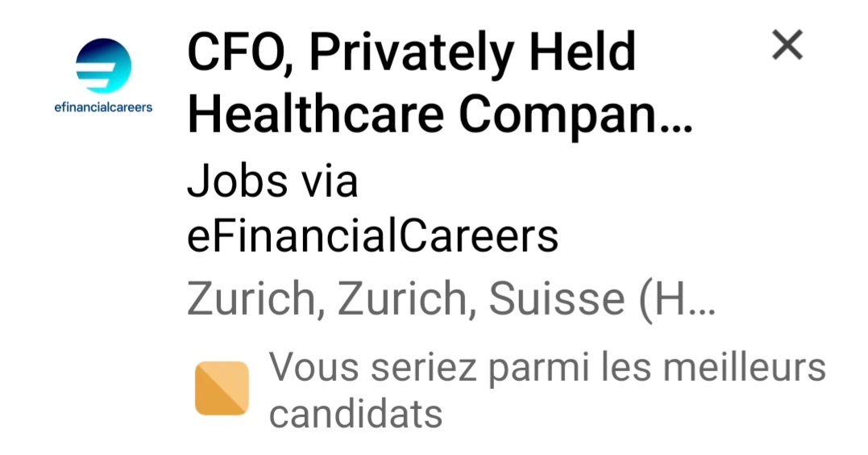Click the 'Healthcare Compan…' truncated title line
Image resolution: width=868 pixels, height=455 pixels.
click(439, 115)
